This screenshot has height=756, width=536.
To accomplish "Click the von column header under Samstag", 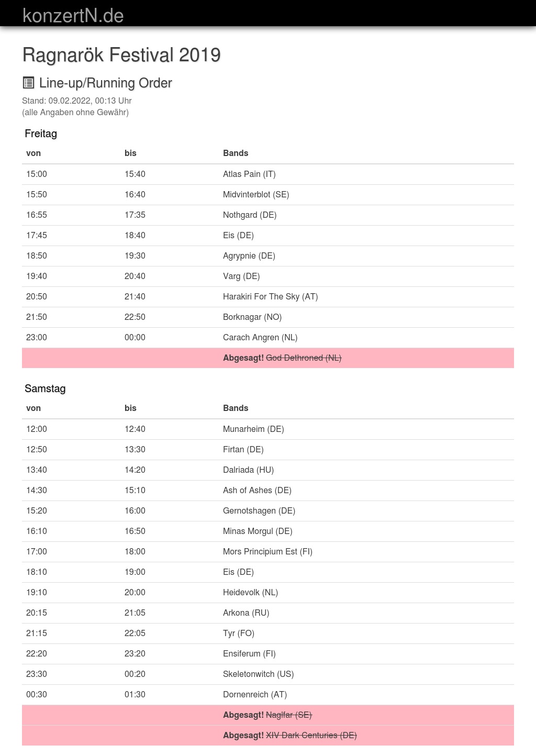I will pos(33,408).
